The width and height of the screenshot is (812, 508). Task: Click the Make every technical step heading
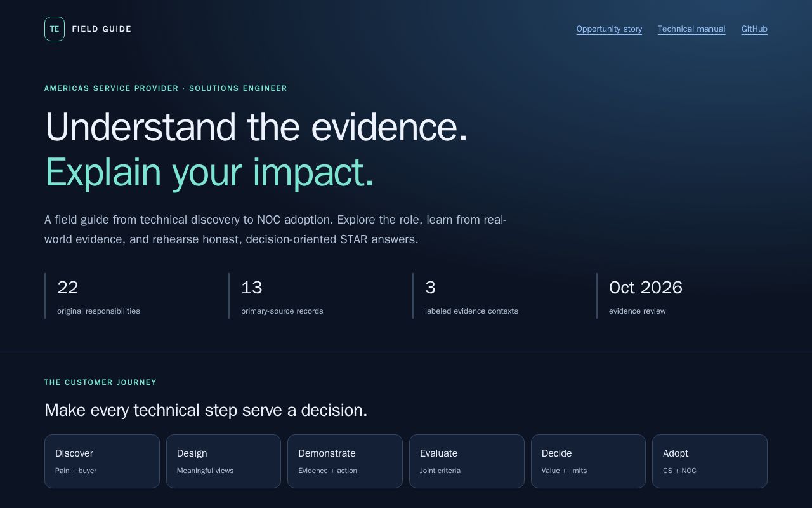coord(206,410)
